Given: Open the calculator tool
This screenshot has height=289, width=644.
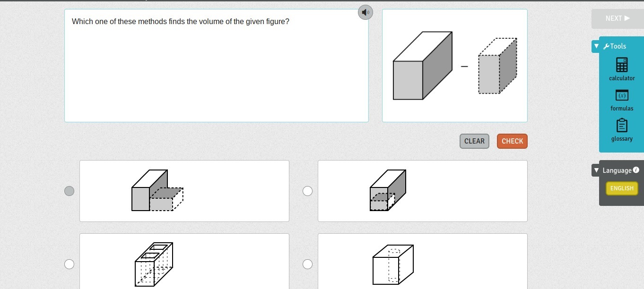Looking at the screenshot, I should (622, 65).
